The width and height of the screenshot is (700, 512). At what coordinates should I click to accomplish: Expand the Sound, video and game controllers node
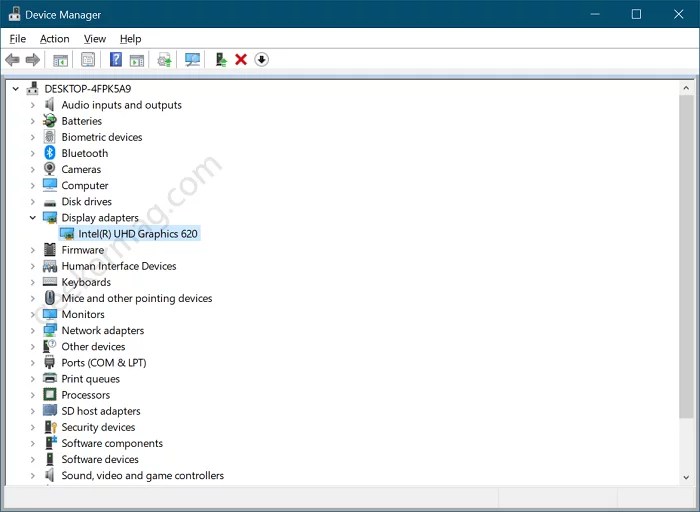(x=33, y=475)
